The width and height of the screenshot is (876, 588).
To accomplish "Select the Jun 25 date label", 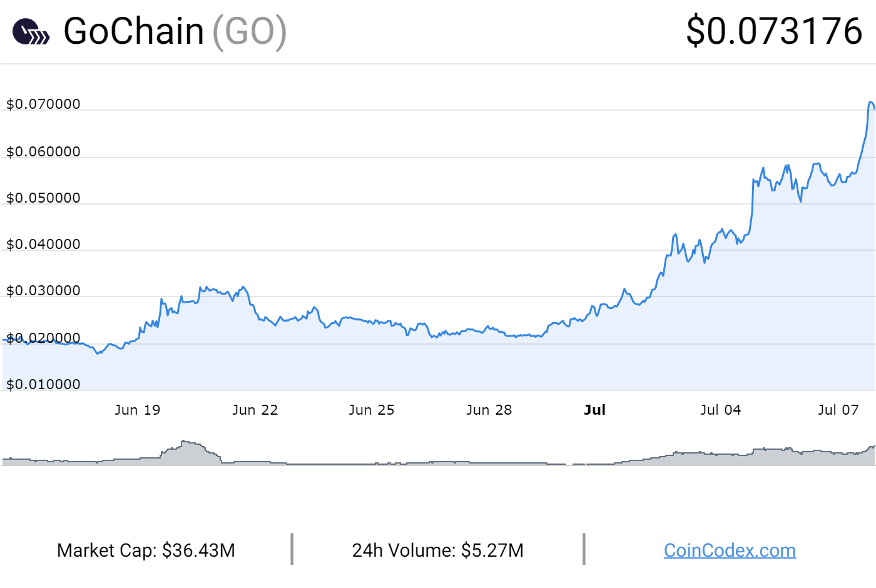I will click(x=372, y=410).
